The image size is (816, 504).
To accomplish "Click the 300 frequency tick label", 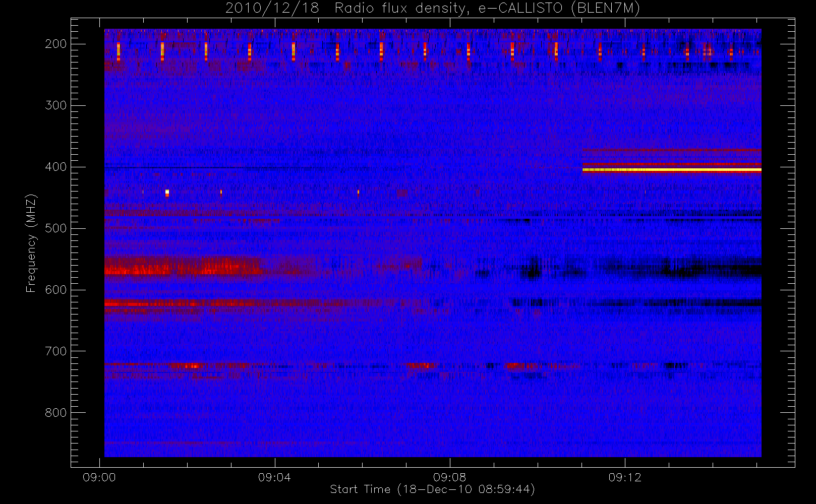I will pos(56,105).
